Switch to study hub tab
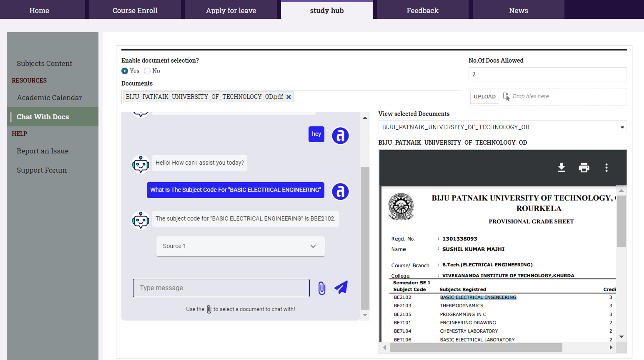The image size is (644, 360). pos(327,11)
